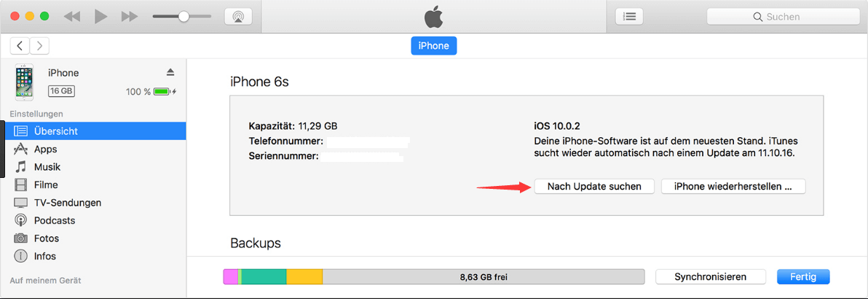Click the 8,63 GB frei storage area
Screen dimensions: 868x299
coord(484,277)
